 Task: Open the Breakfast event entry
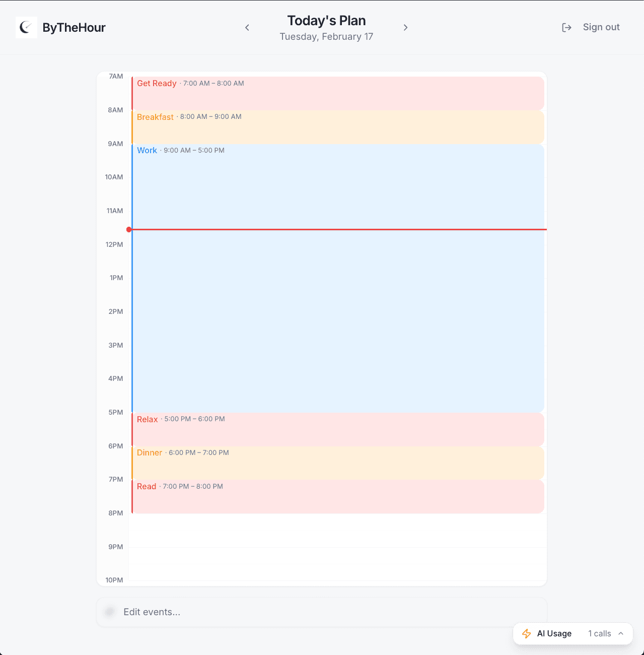click(337, 126)
